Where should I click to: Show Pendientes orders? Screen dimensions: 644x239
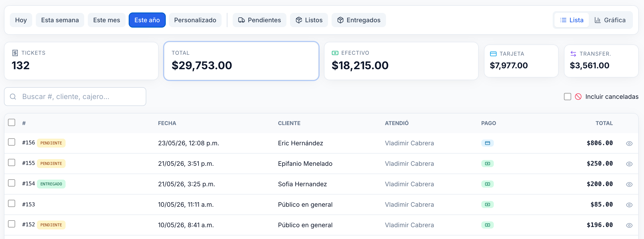[259, 20]
